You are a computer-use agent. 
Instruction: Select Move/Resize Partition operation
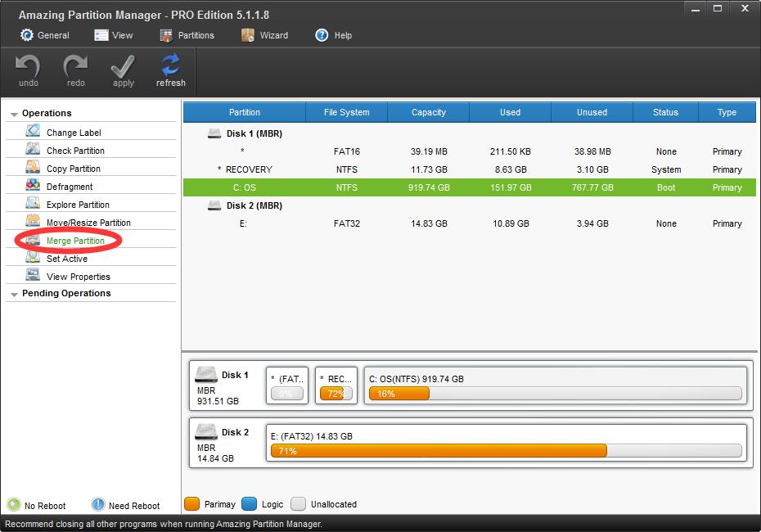(88, 223)
